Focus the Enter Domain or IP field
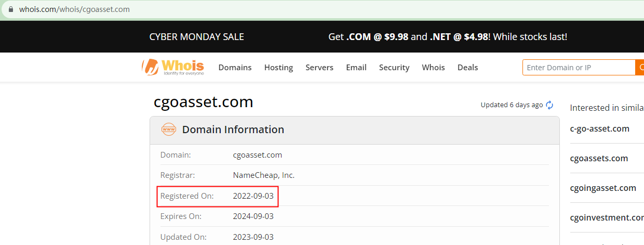The height and width of the screenshot is (245, 644). 579,68
